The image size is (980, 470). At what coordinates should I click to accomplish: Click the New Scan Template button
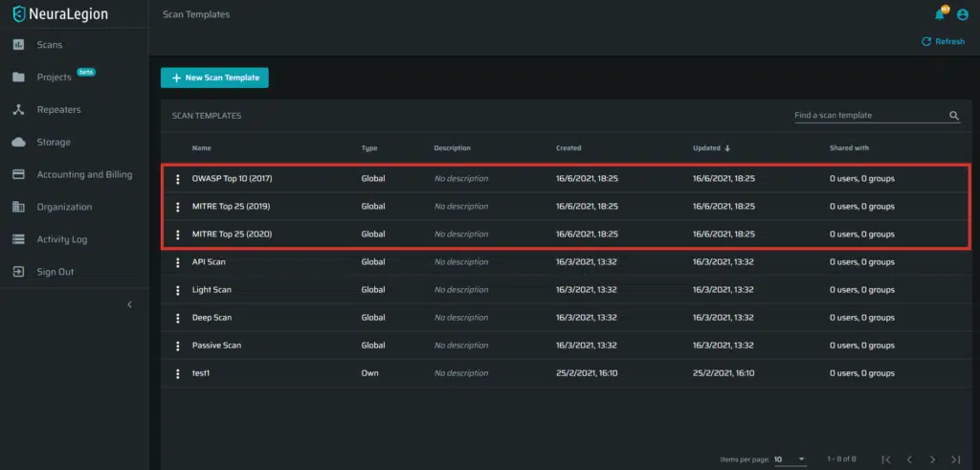pyautogui.click(x=214, y=78)
